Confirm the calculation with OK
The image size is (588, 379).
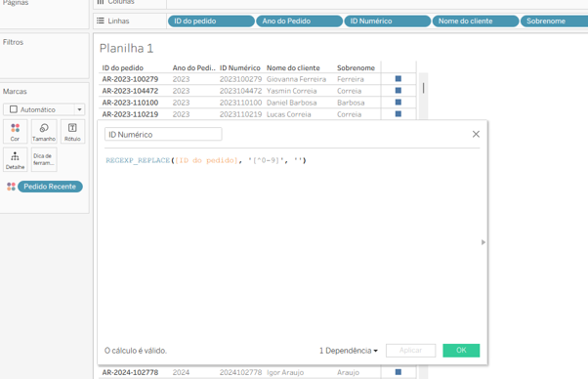(461, 350)
